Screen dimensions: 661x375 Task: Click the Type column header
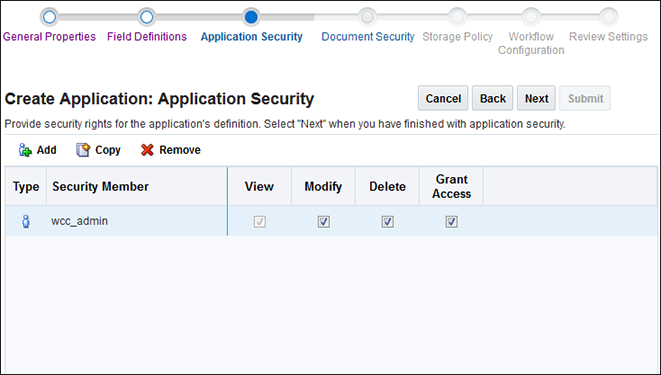click(x=26, y=186)
